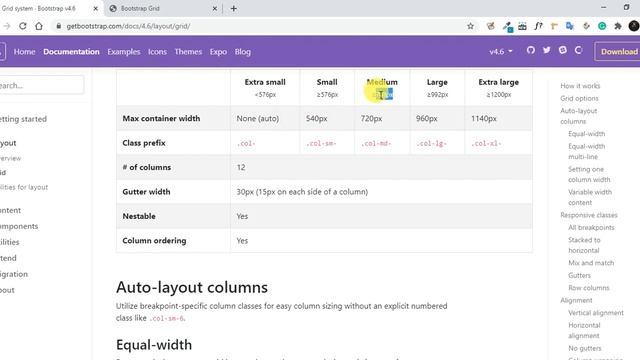Image resolution: width=640 pixels, height=360 pixels.
Task: Expand Migration sidebar section
Action: [14, 274]
